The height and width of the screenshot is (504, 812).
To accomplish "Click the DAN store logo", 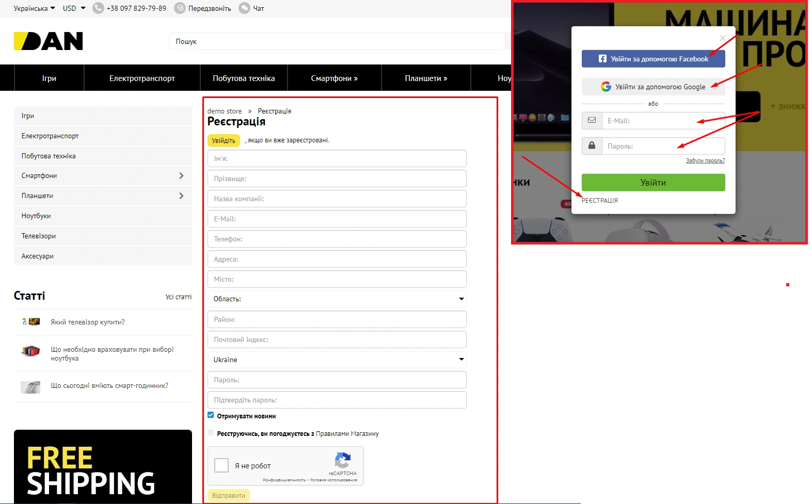I will (48, 41).
